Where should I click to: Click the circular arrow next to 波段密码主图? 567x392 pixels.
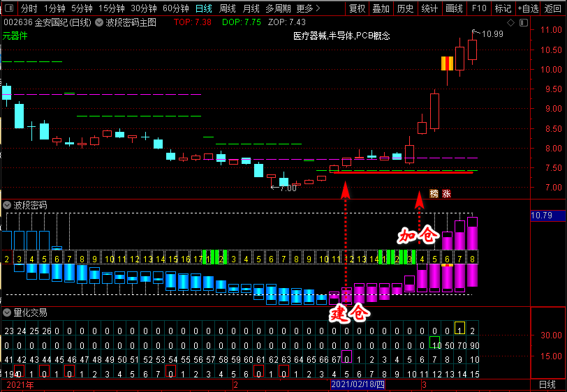[x=99, y=22]
